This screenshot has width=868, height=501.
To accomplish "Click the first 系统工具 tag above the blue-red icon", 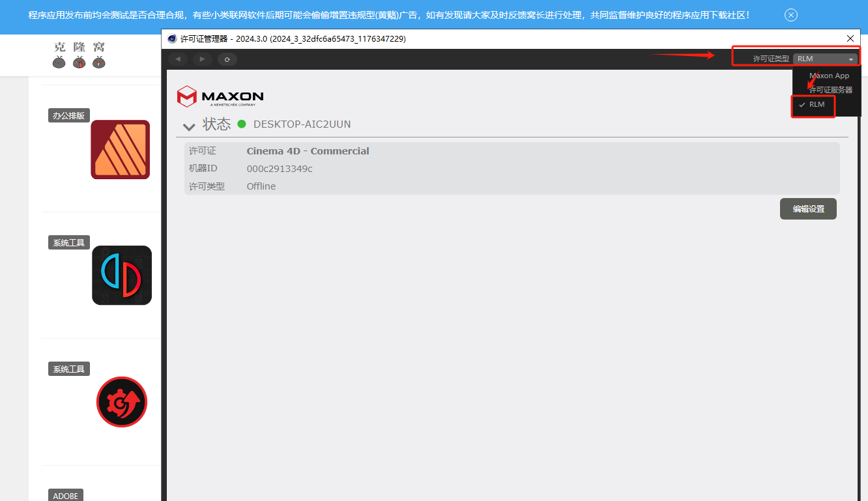I will pos(68,242).
